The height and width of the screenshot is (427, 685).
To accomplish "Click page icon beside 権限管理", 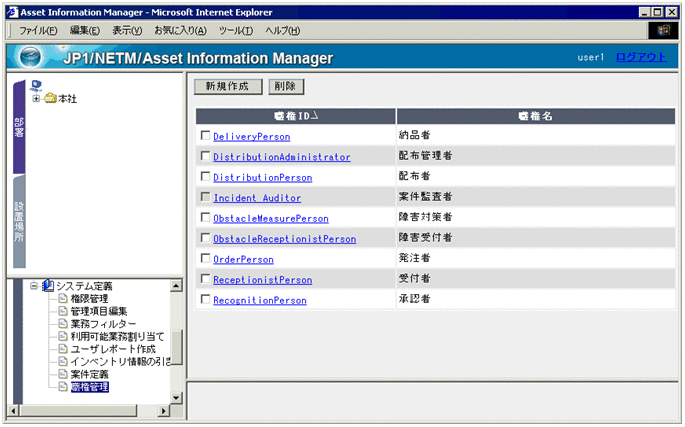I will 63,299.
